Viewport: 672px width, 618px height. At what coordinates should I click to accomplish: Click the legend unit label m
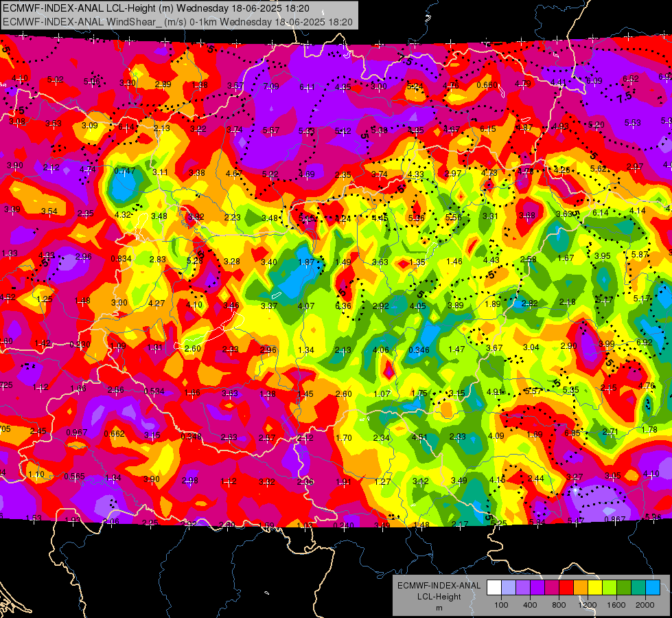(439, 608)
